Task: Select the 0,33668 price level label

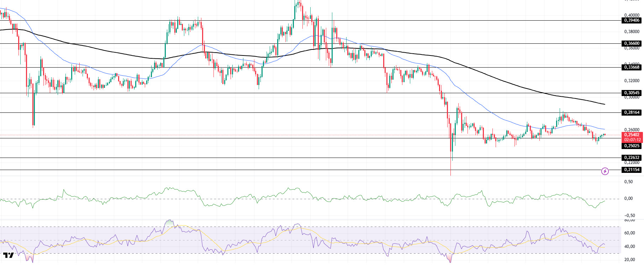Action: pos(632,67)
